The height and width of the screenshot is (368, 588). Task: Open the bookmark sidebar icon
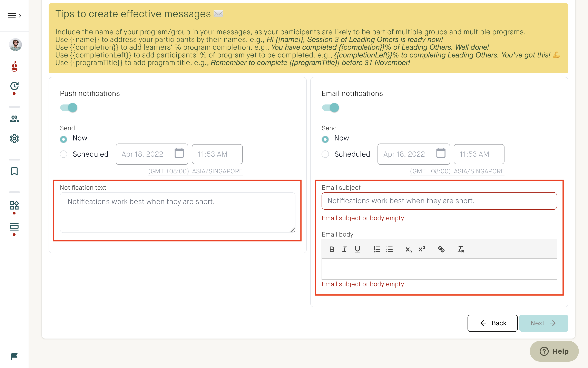coord(14,171)
